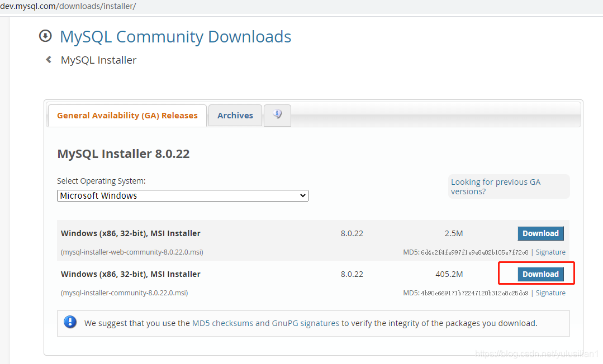Select the 2.5M file size text
603x364 pixels.
(x=454, y=233)
